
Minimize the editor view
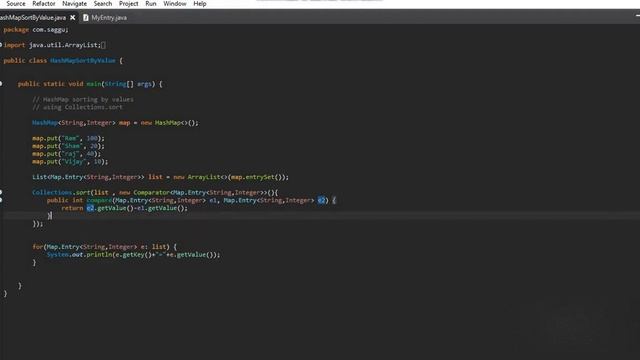tap(638, 16)
